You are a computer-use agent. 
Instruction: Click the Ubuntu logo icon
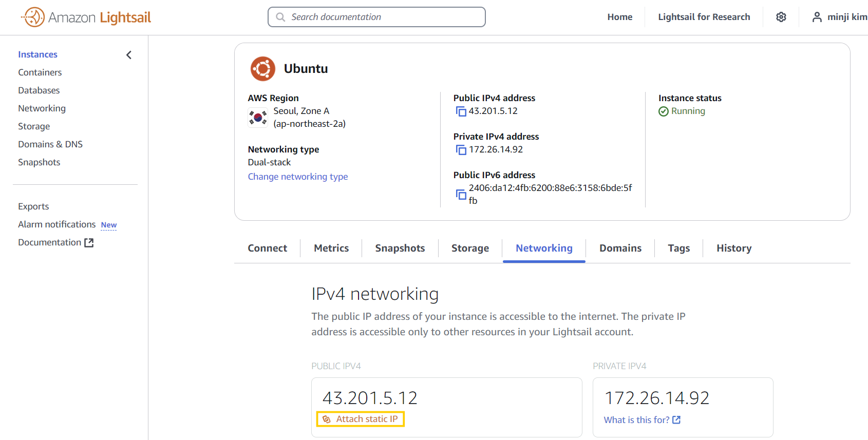[262, 69]
